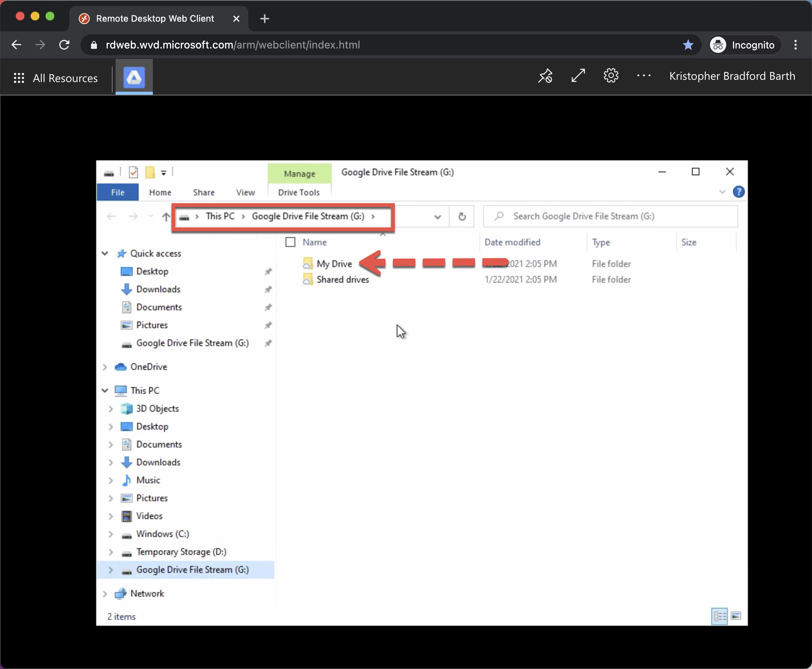Image resolution: width=812 pixels, height=669 pixels.
Task: Bookmark this page with the star icon
Action: tap(688, 45)
